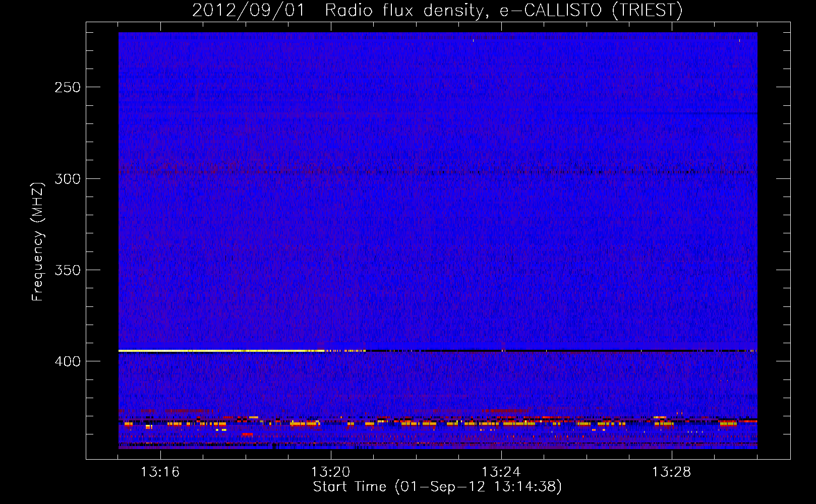
Task: Click the bright yellow emission line near 395 MHz
Action: (222, 350)
